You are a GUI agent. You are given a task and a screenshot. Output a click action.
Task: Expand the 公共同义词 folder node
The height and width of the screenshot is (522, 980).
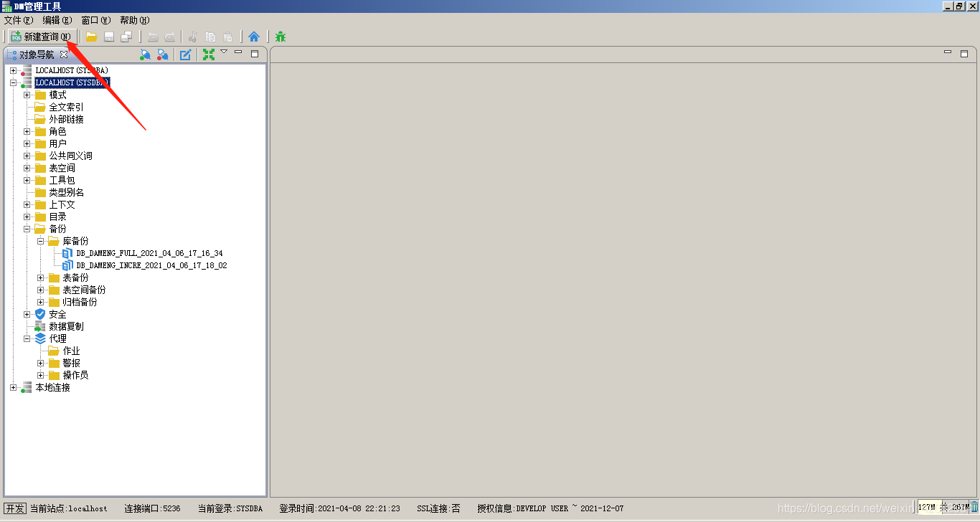point(27,156)
